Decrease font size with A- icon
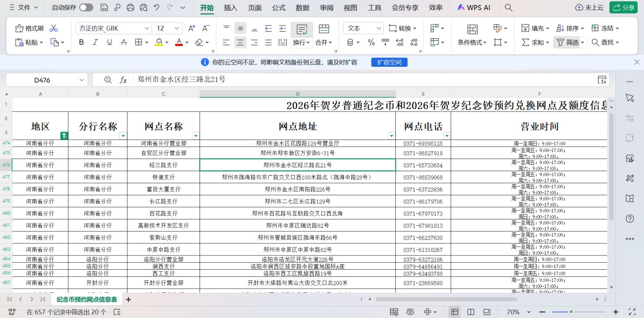This screenshot has height=318, width=644. pyautogui.click(x=205, y=28)
